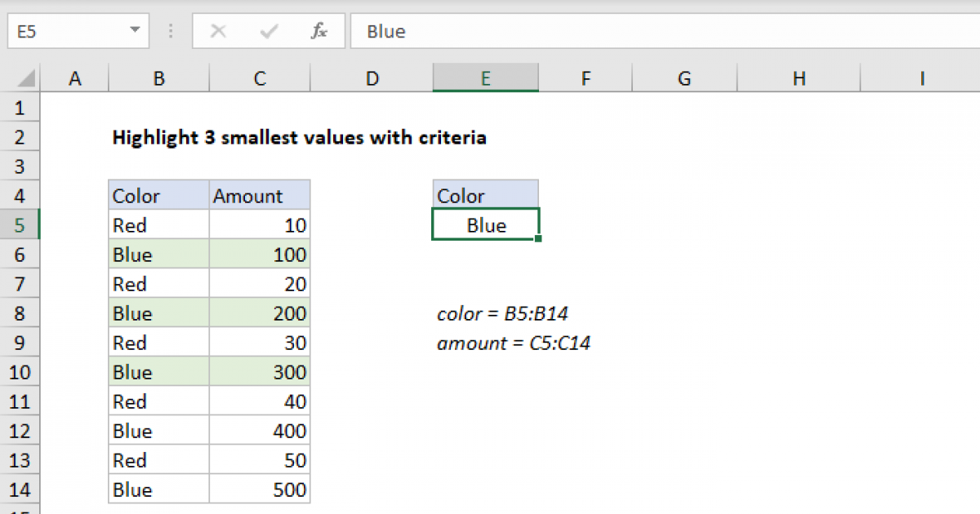Click the fill handle of cell E5

(x=539, y=240)
